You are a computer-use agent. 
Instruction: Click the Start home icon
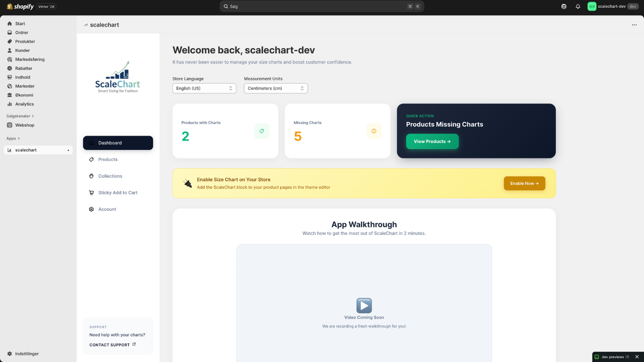click(x=10, y=24)
